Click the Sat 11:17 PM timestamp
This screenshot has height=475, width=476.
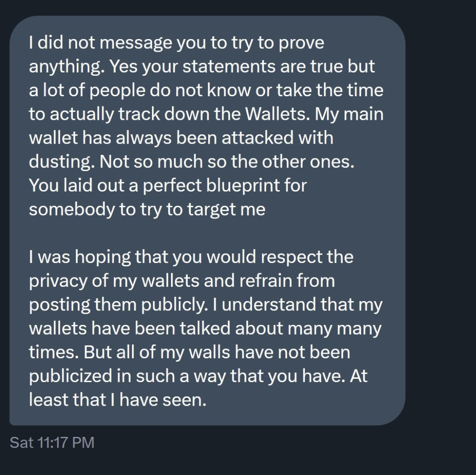52,442
